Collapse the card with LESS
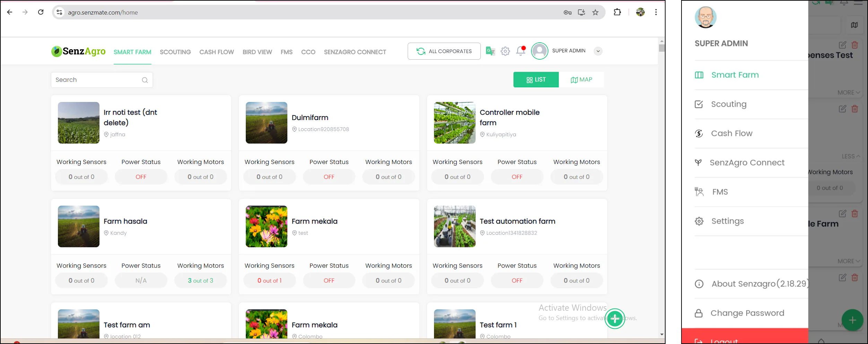 coord(851,156)
